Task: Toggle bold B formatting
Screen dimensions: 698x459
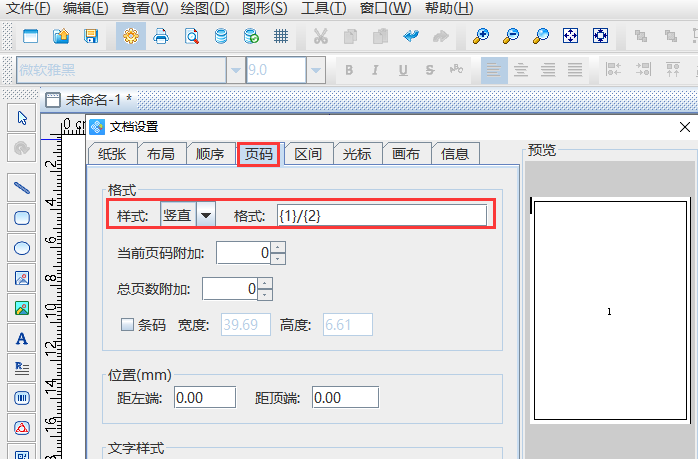Action: pyautogui.click(x=349, y=70)
